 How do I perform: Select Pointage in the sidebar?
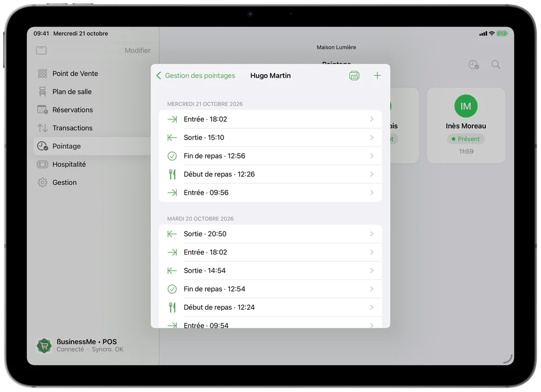pos(93,146)
